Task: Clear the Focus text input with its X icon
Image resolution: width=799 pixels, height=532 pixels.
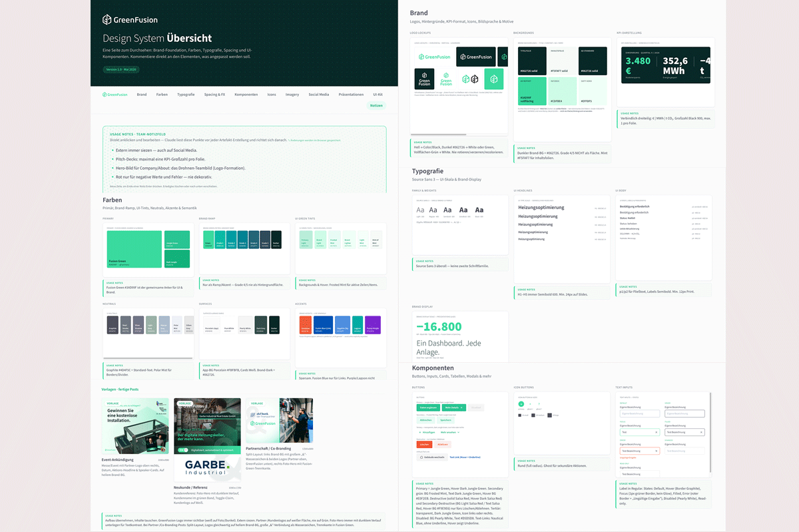Action: [656, 432]
